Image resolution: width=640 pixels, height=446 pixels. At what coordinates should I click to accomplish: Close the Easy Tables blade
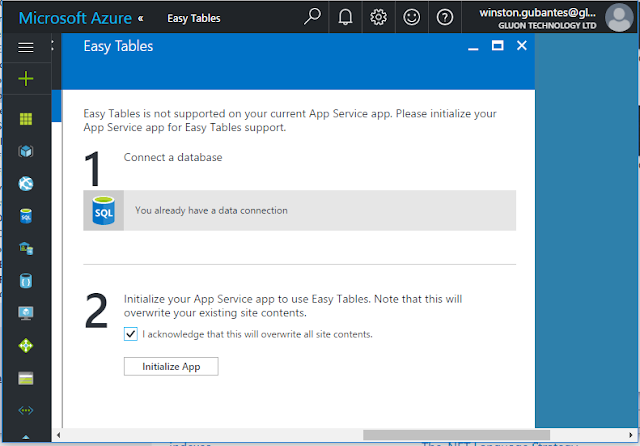[522, 45]
